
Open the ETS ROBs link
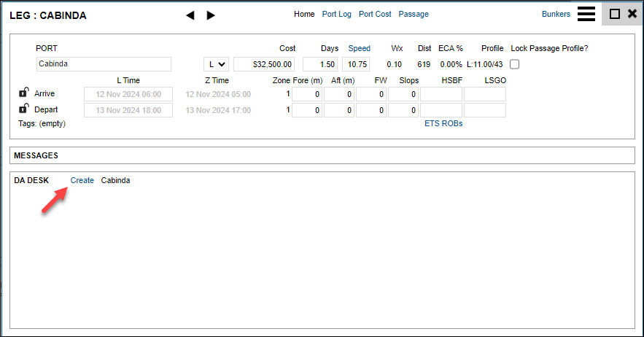point(443,123)
